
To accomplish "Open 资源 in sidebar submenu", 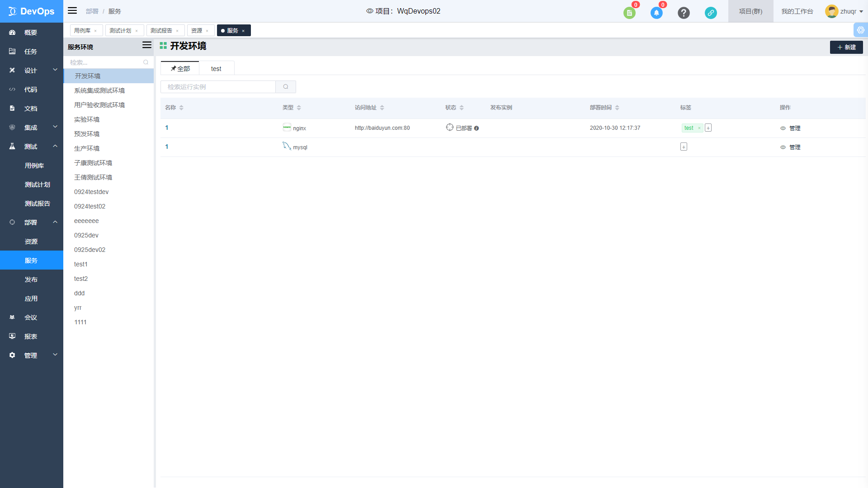I will pos(32,242).
